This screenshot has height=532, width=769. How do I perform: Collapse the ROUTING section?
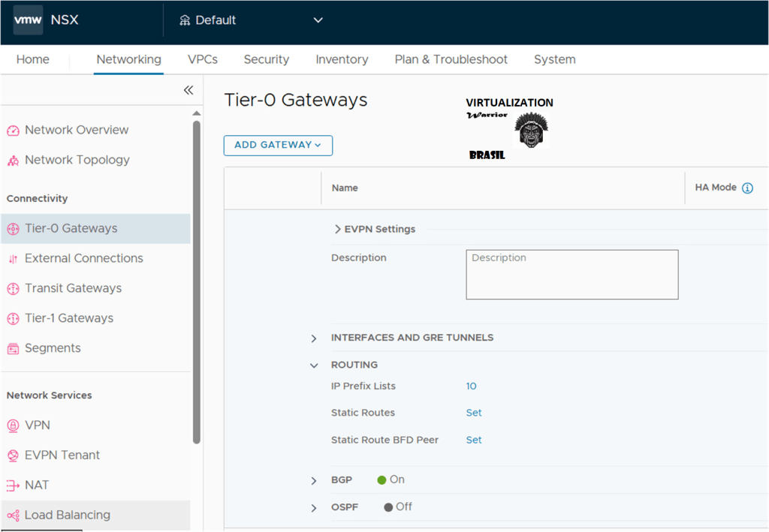[x=314, y=365]
